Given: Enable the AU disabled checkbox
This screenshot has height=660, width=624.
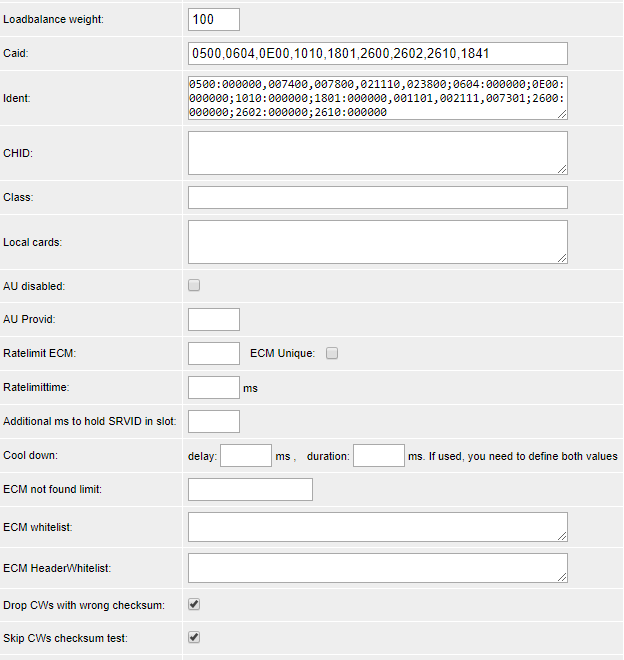Looking at the screenshot, I should pos(194,285).
